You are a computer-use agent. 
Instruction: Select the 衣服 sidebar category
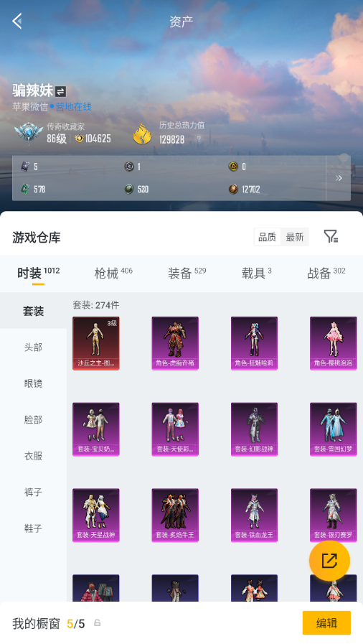click(33, 456)
